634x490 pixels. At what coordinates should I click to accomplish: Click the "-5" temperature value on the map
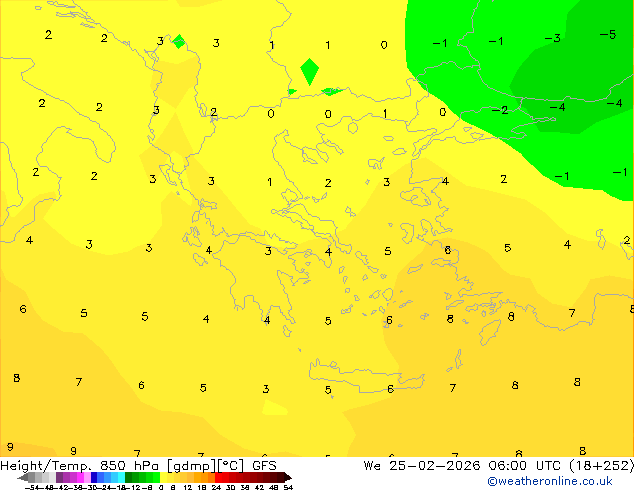click(608, 35)
